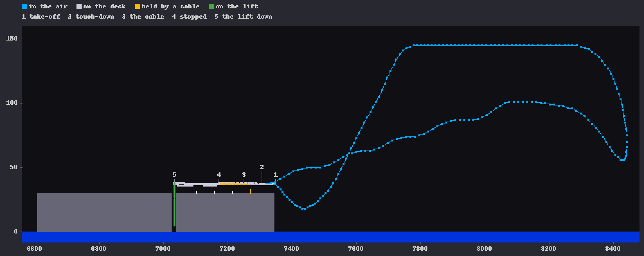
Task: Click the '3 the cable' event key
Action: 143,17
